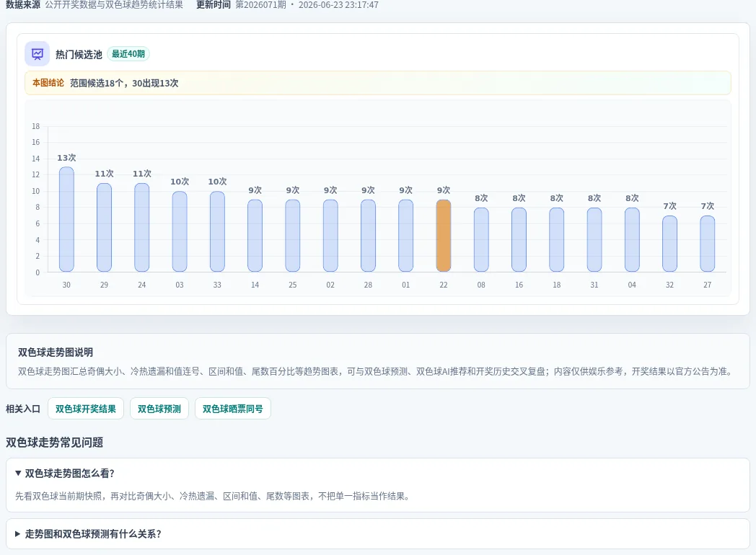Image resolution: width=756 pixels, height=555 pixels.
Task: Click the 双色球走势图说明 heading
Action: pos(56,352)
